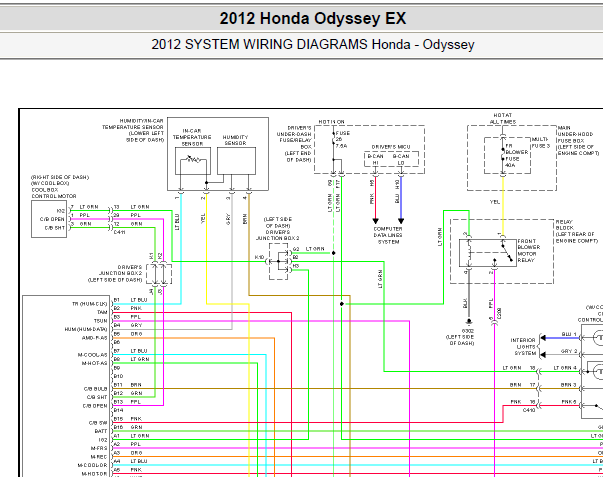This screenshot has height=477, width=603.
Task: Click the C411 connector label
Action: pos(119,232)
